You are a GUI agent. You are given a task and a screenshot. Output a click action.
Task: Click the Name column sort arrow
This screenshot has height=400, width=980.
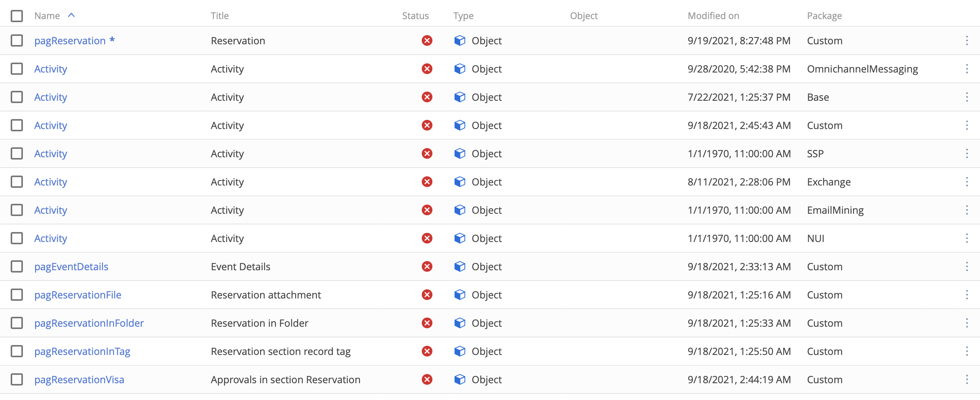71,15
